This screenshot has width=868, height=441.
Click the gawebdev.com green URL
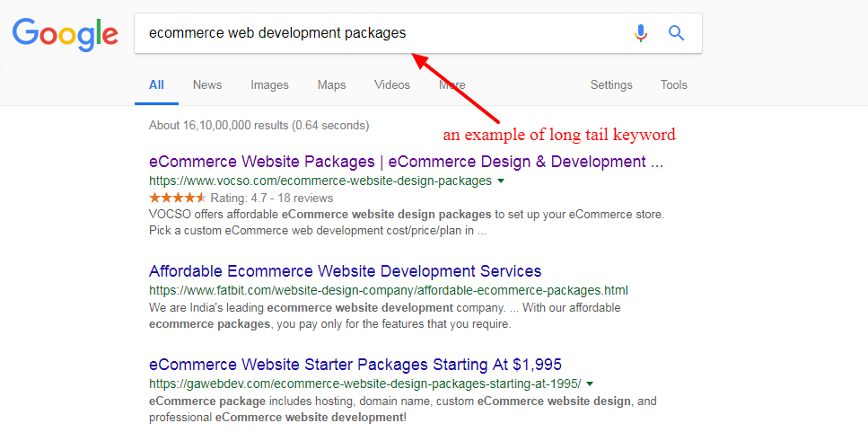pyautogui.click(x=365, y=384)
